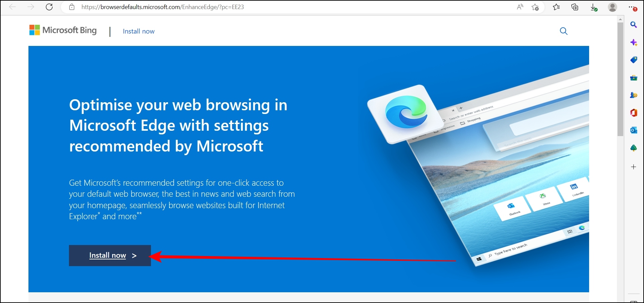Open sidebar Outlook icon
The image size is (644, 303).
tap(634, 130)
